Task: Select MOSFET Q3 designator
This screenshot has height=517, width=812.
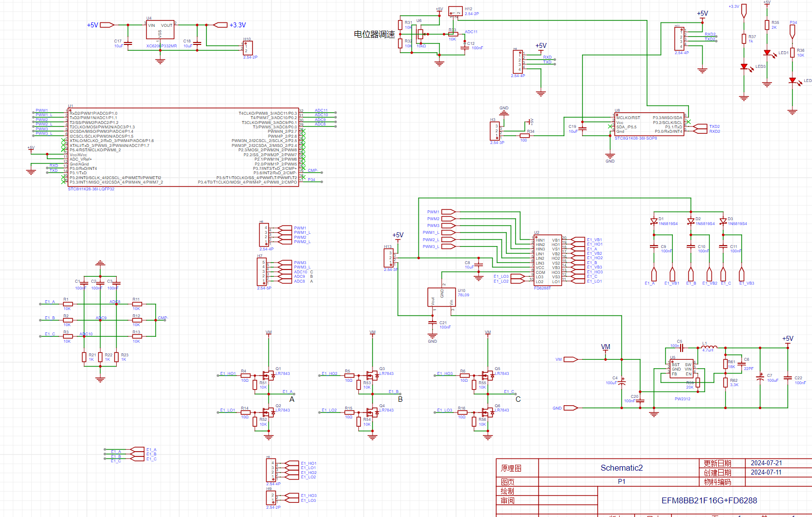Action: tap(382, 369)
